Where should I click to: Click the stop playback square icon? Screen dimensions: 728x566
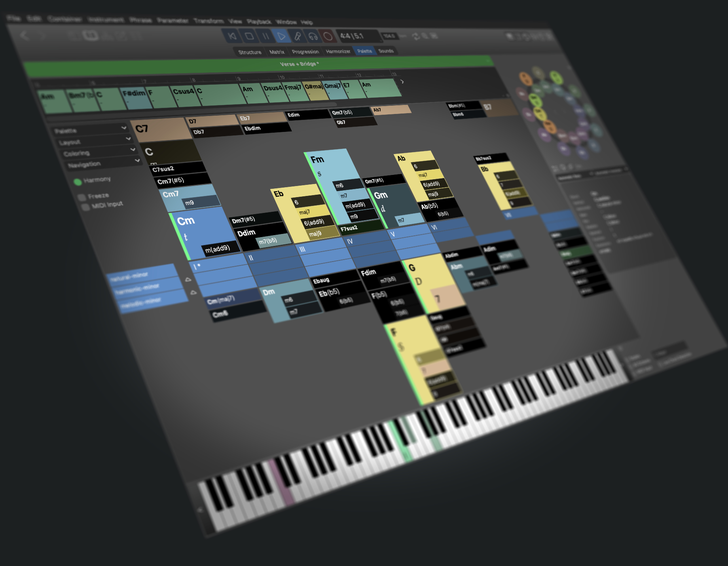(249, 36)
